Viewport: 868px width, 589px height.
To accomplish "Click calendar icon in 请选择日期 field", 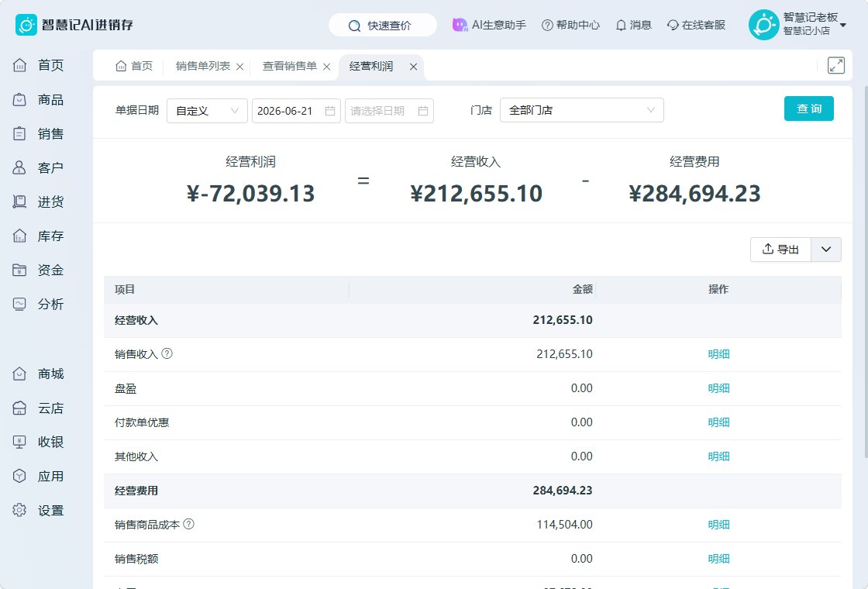I will tap(423, 111).
